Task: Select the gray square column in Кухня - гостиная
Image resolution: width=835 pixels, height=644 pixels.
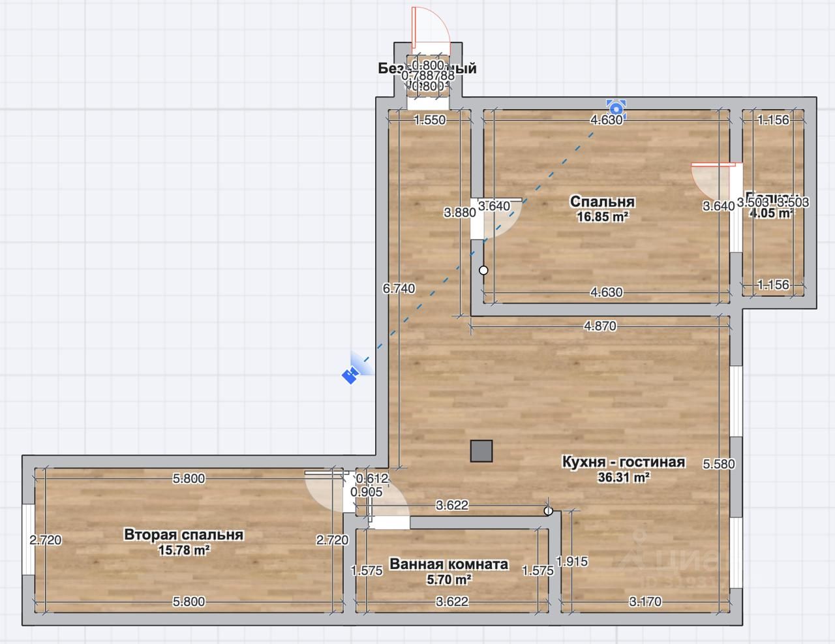Action: (x=481, y=451)
